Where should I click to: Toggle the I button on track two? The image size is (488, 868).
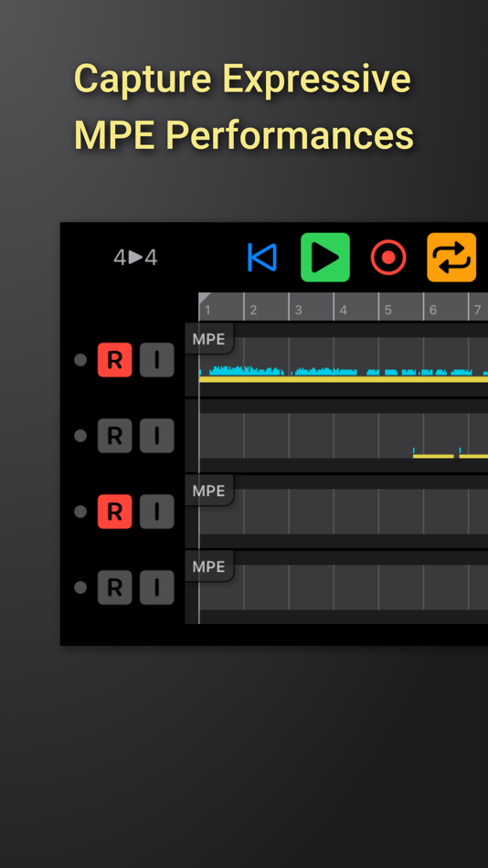click(157, 436)
